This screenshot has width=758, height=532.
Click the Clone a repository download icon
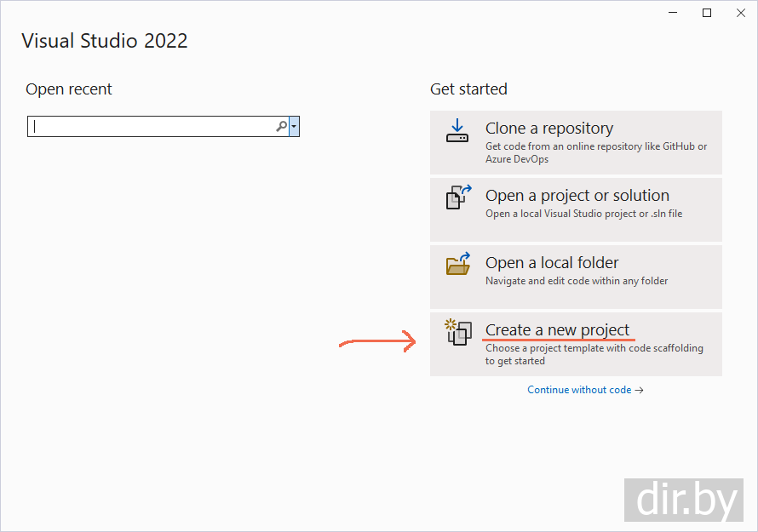[x=457, y=131]
